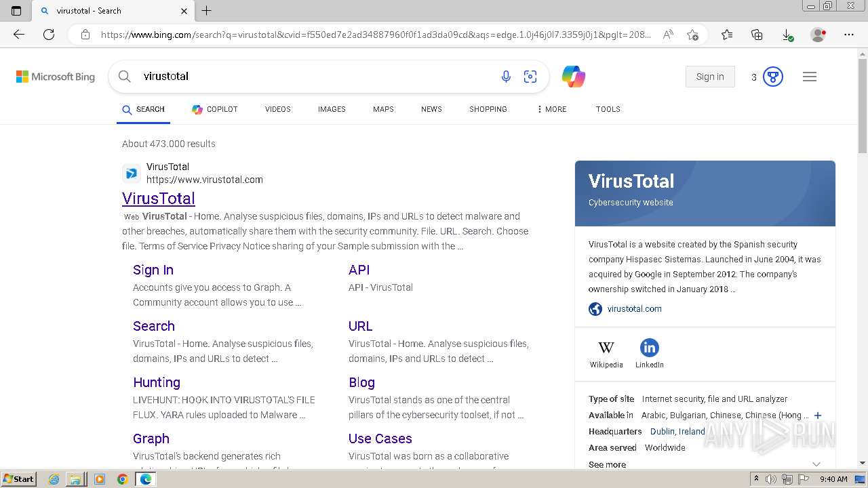Switch to the IMAGES tab
This screenshot has width=868, height=488.
332,109
